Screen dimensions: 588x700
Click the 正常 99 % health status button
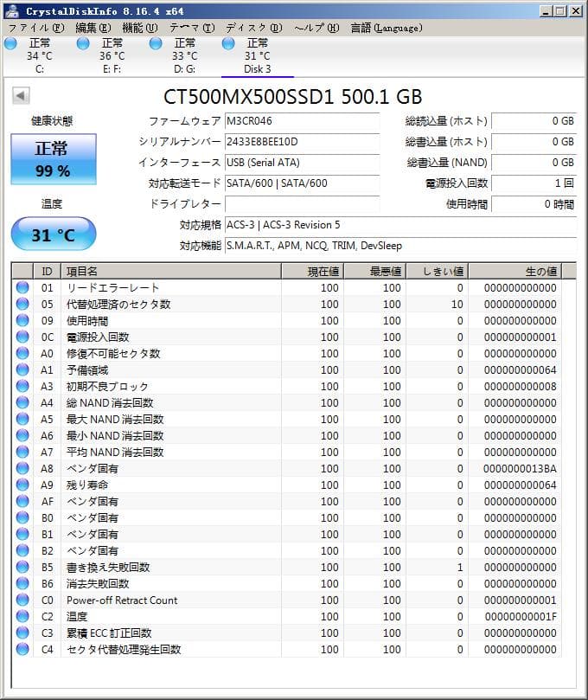pyautogui.click(x=53, y=159)
